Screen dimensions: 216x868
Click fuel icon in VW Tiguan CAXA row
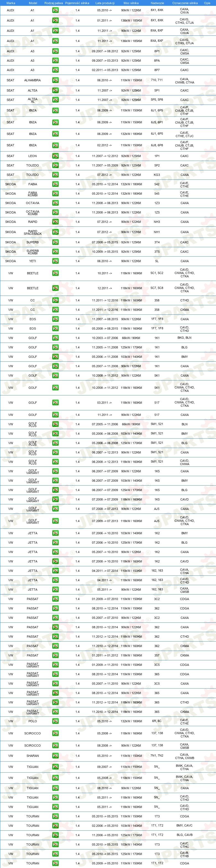[55, 788]
